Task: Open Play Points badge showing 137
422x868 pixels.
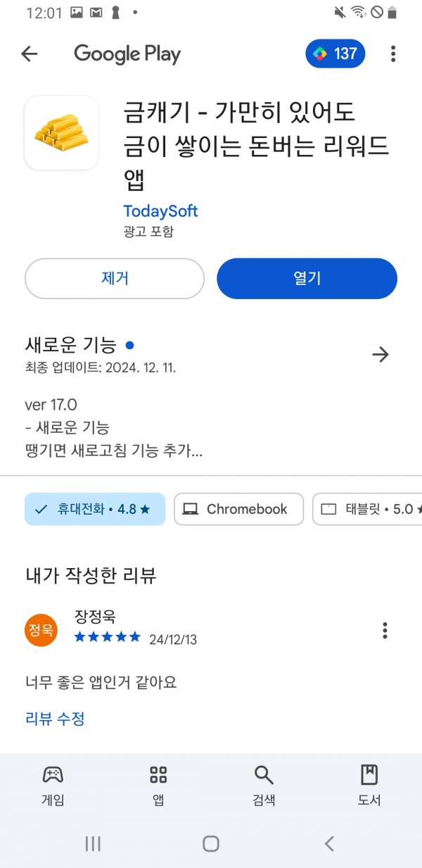Action: pos(335,54)
